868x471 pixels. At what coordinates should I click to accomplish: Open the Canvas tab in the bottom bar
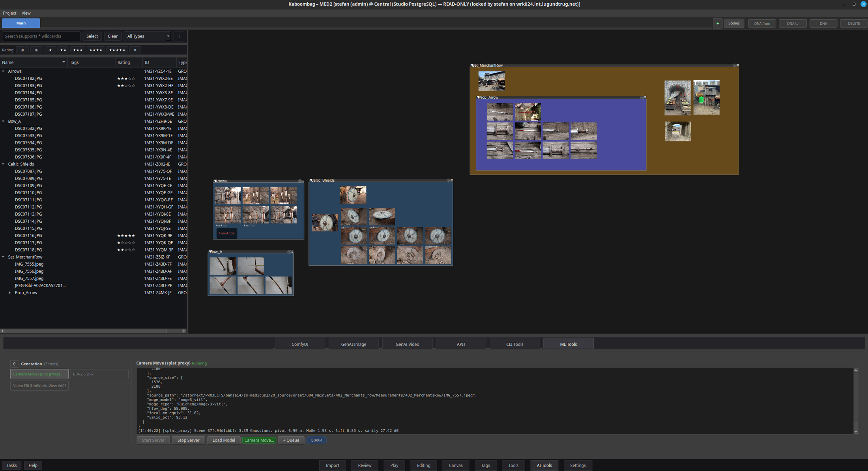pyautogui.click(x=456, y=465)
